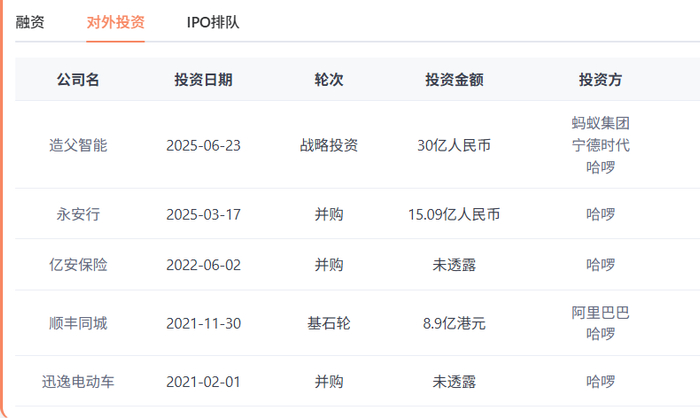Select the 基石轮 round cell

point(329,323)
